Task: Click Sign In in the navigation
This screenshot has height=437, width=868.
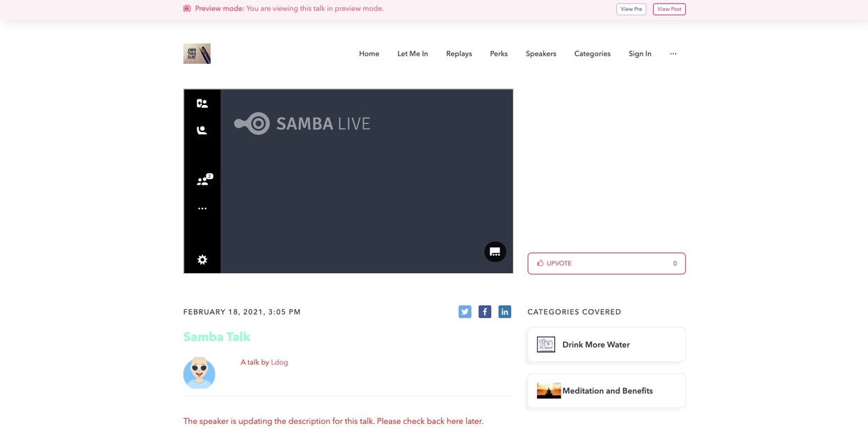Action: point(640,53)
